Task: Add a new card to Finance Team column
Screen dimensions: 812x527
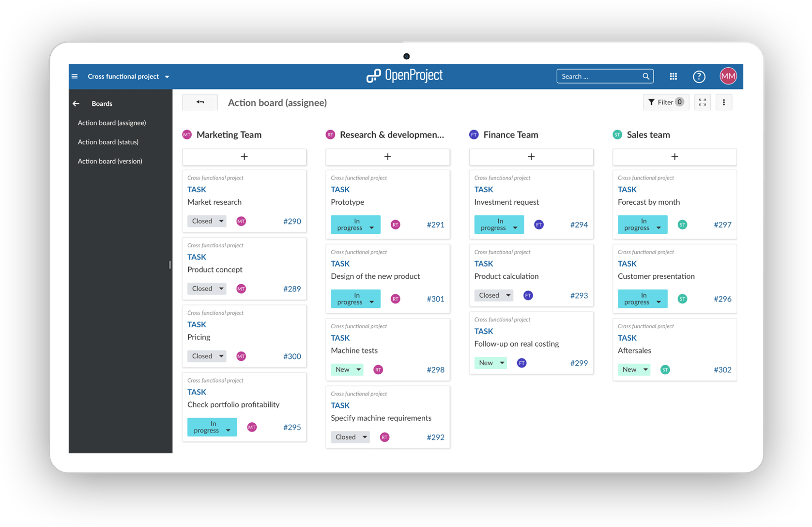Action: [x=531, y=157]
